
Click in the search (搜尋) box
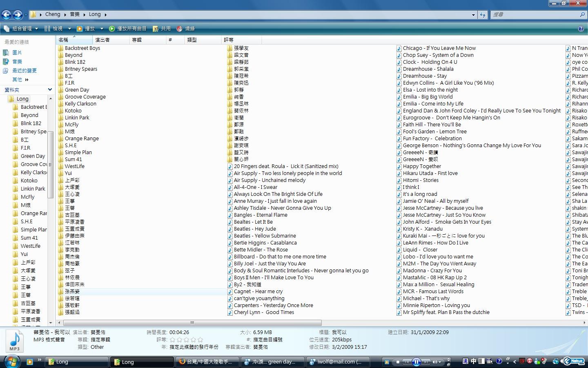[535, 14]
